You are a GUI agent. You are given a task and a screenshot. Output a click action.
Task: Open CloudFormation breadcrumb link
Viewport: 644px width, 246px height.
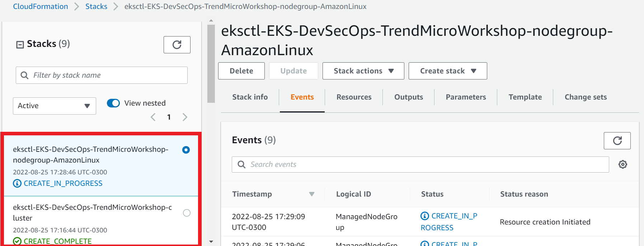(41, 6)
